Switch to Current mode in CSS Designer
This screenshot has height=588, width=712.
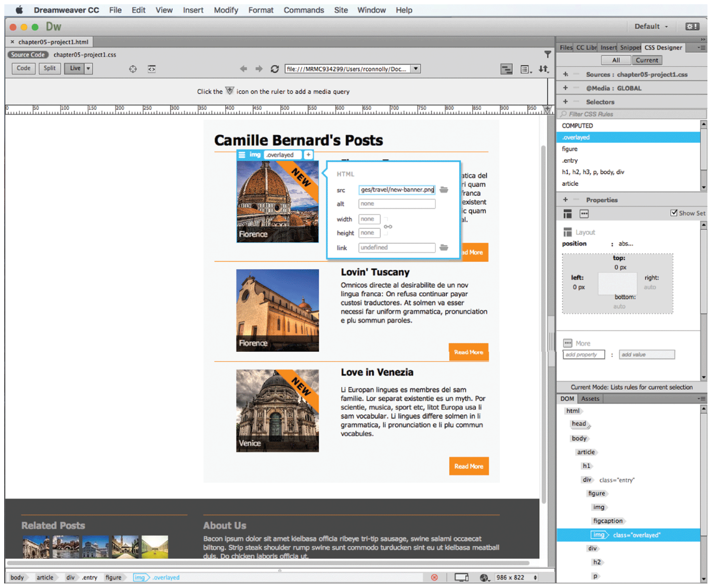coord(647,60)
